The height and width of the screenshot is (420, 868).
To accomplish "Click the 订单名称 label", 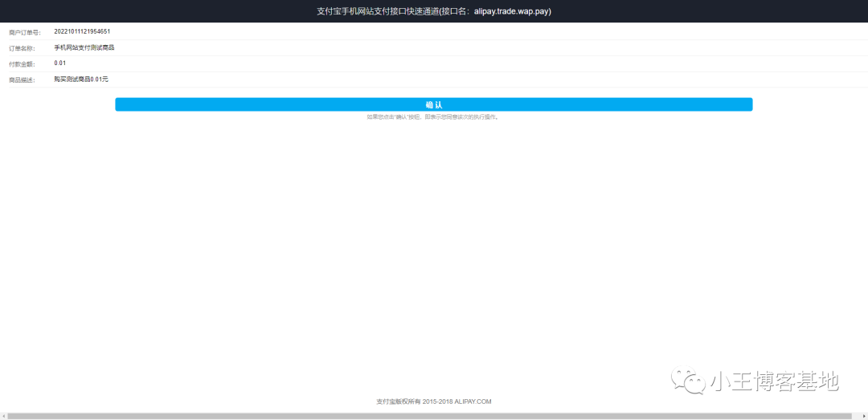I will click(23, 48).
